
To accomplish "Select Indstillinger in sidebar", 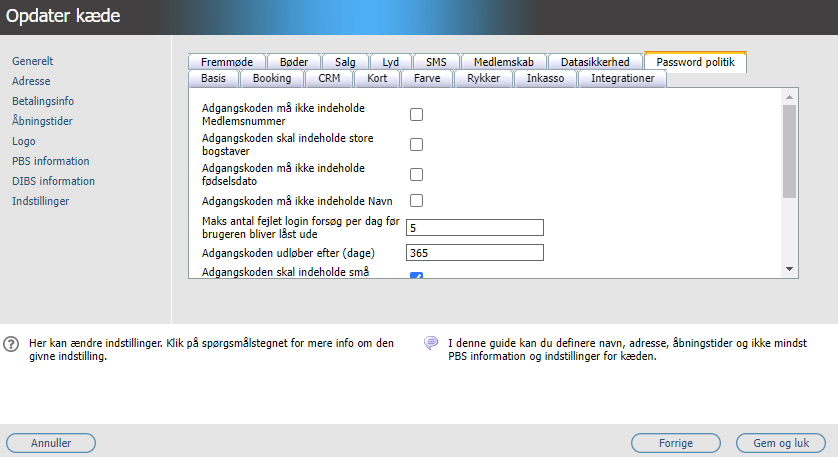I will point(41,201).
